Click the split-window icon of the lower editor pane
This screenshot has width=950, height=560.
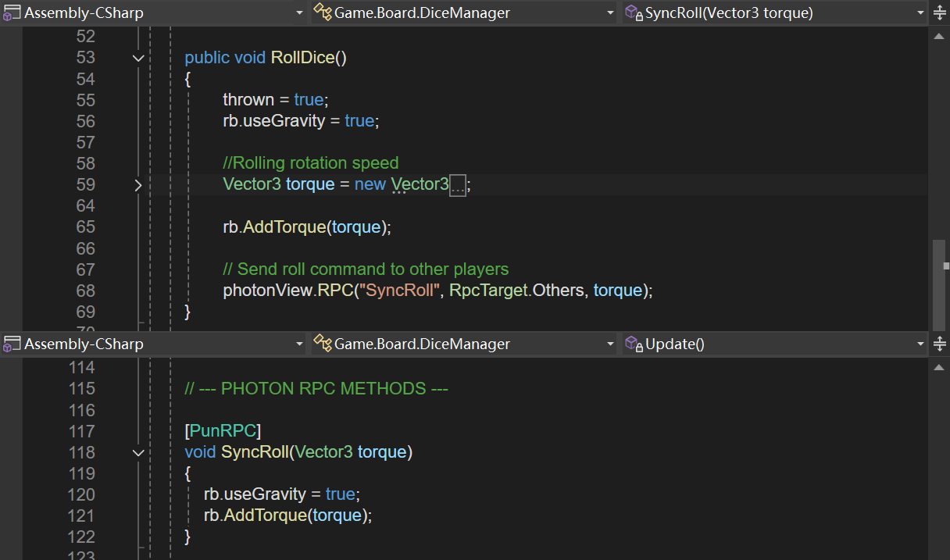tap(939, 344)
